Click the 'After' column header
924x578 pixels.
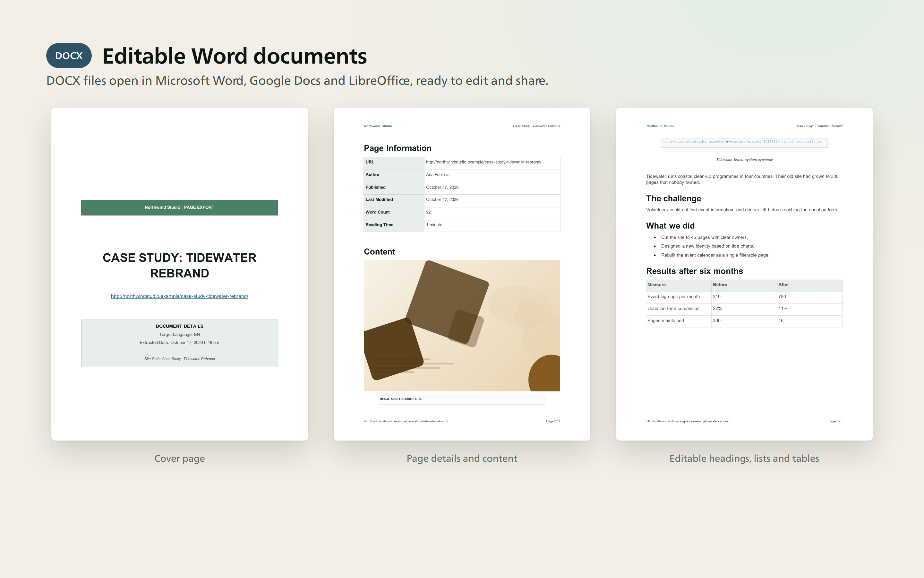[783, 285]
